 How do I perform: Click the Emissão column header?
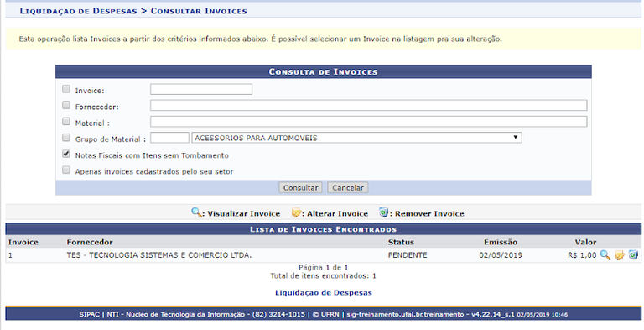[501, 242]
